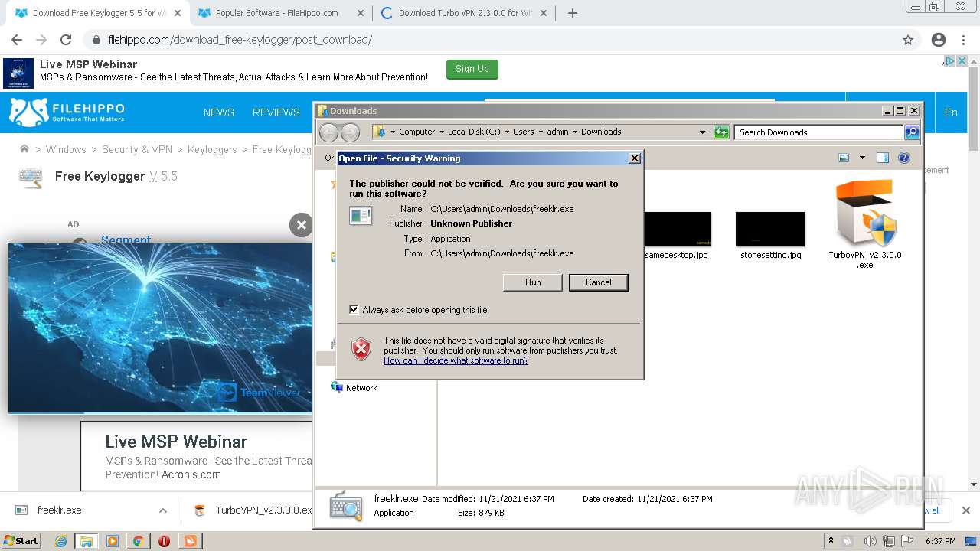Image resolution: width=980 pixels, height=551 pixels.
Task: Open Windows Explorer taskbar icon
Action: click(x=87, y=541)
